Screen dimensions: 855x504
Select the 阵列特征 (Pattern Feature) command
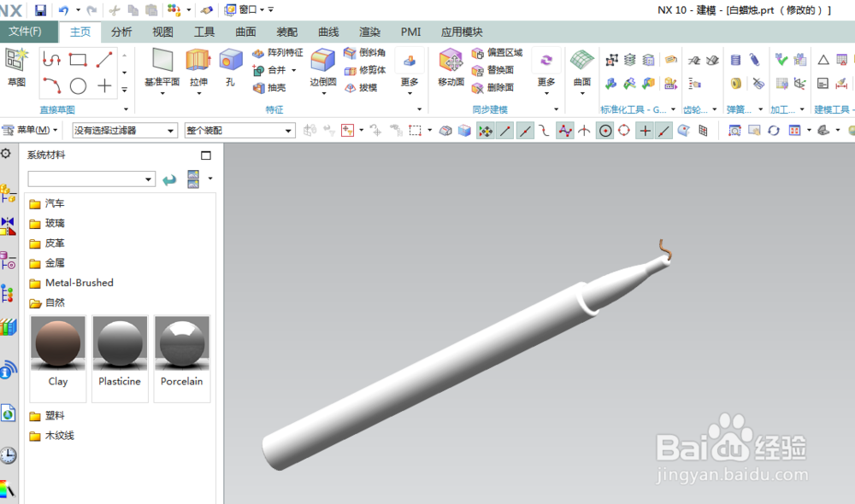tap(274, 52)
